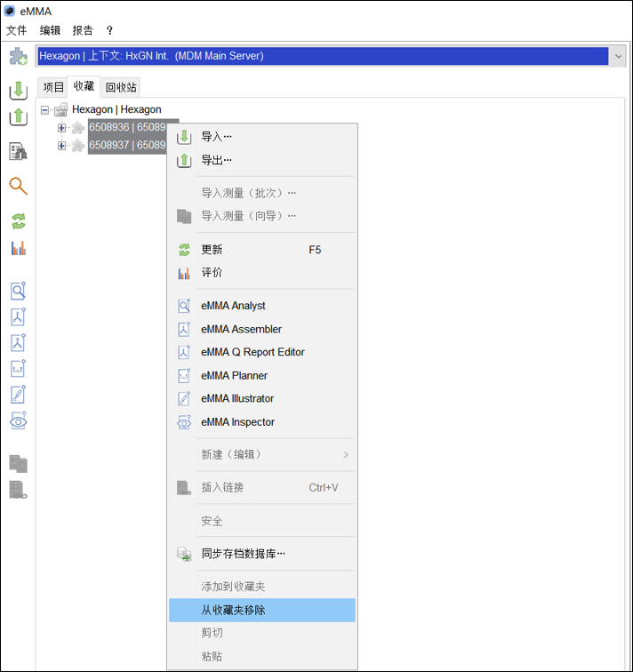Click the export icon in context menu
The image size is (633, 672).
click(184, 160)
